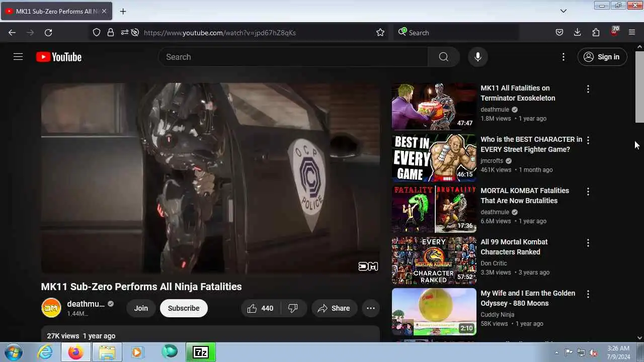Open MORTAL KOMBAT Fatalities Brutalities thumbnail

[x=434, y=209]
